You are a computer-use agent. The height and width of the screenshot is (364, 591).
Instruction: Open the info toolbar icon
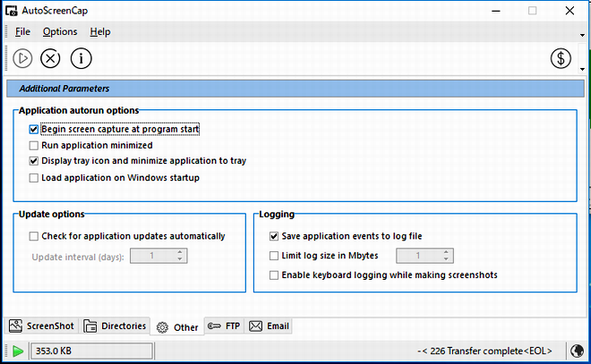[x=81, y=58]
